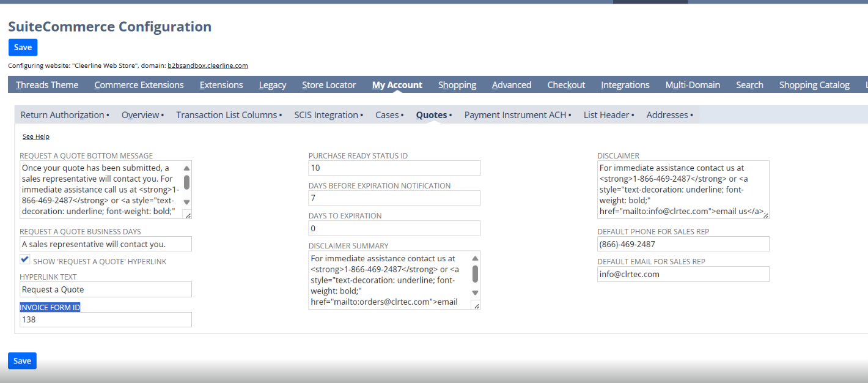This screenshot has height=383, width=868.
Task: Uncheck Show 'Request a Quote' Hyperlink checkbox
Action: coord(25,260)
